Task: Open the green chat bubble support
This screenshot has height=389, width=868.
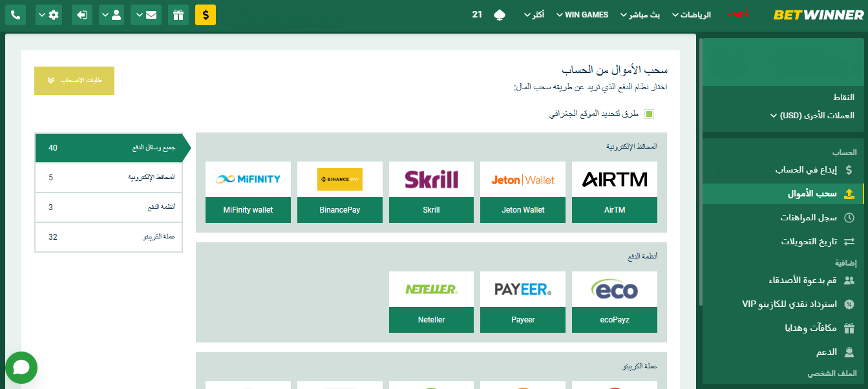Action: point(21,368)
